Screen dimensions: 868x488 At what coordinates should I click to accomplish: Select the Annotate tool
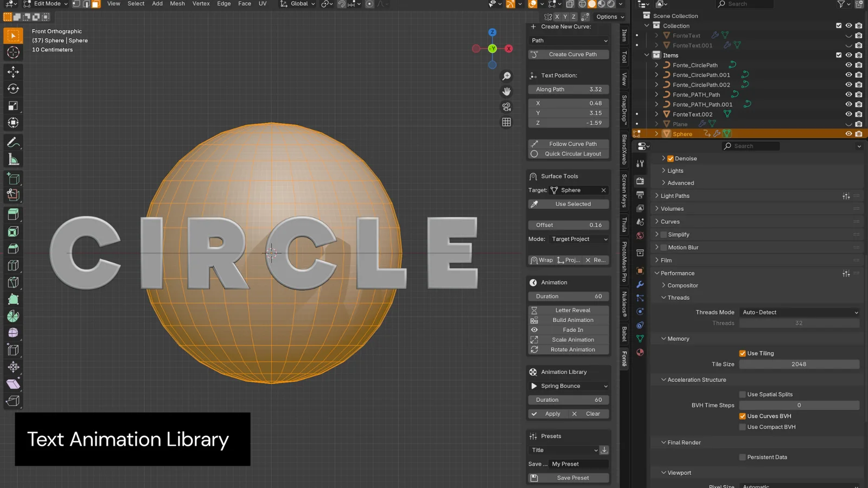tap(13, 143)
